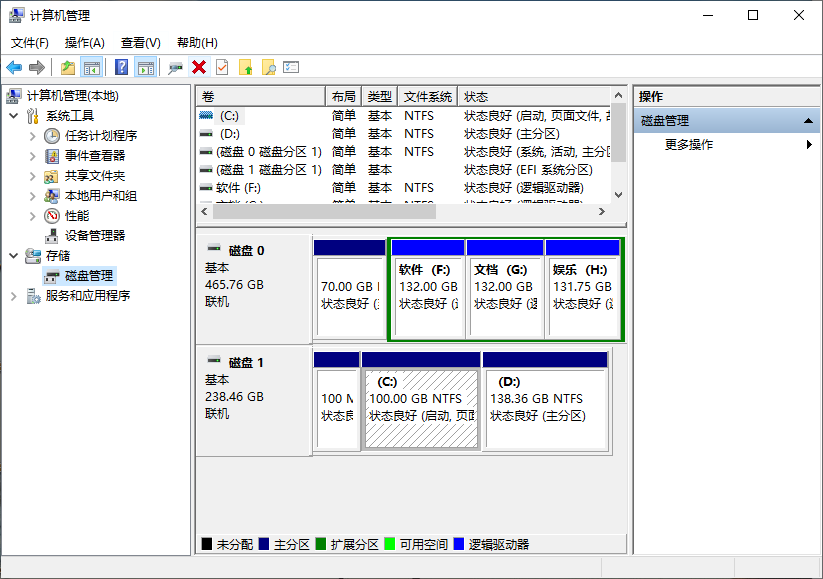Viewport: 823px width, 579px height.
Task: Click the forward navigation arrow icon
Action: 37,67
